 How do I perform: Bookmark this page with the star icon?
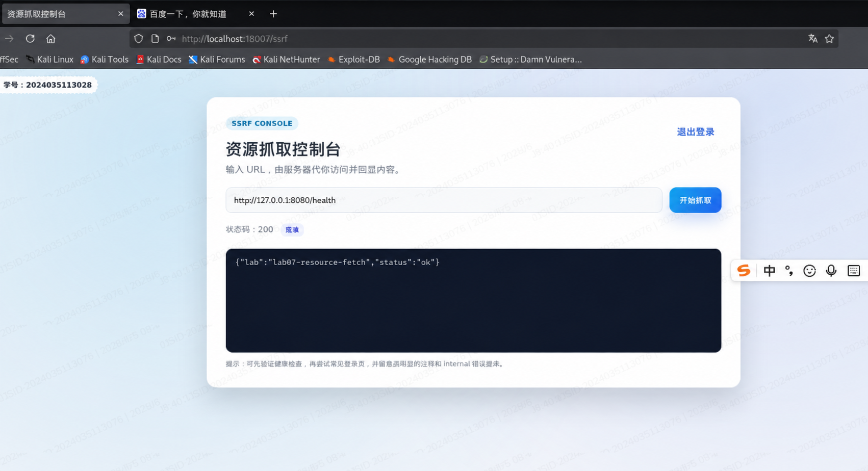click(x=829, y=39)
